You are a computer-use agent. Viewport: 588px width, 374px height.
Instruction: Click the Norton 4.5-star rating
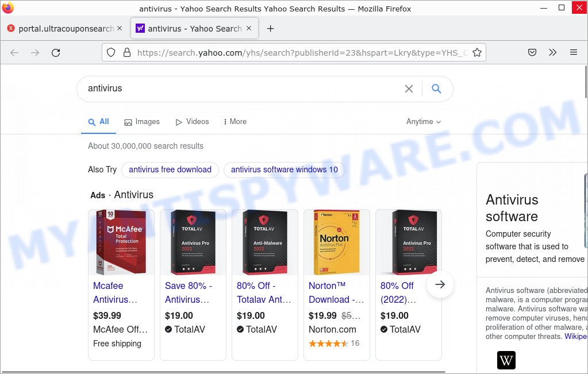point(329,344)
